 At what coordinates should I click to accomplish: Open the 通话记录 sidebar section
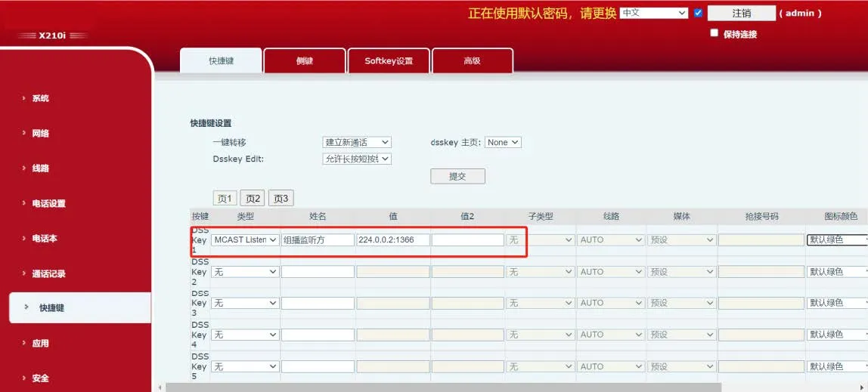click(48, 273)
